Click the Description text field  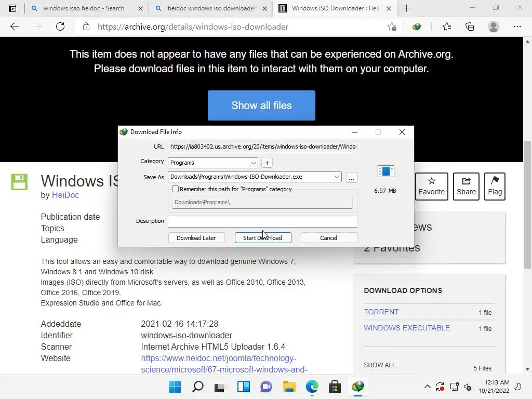point(262,221)
